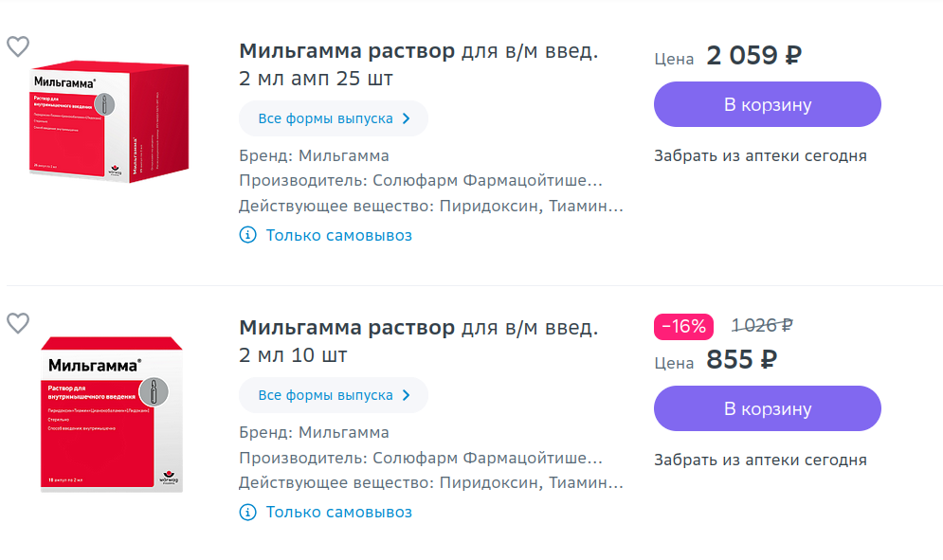Toggle favorite heart for Milgamma 10 шт
Viewport: 943px width, 560px height.
pyautogui.click(x=18, y=323)
